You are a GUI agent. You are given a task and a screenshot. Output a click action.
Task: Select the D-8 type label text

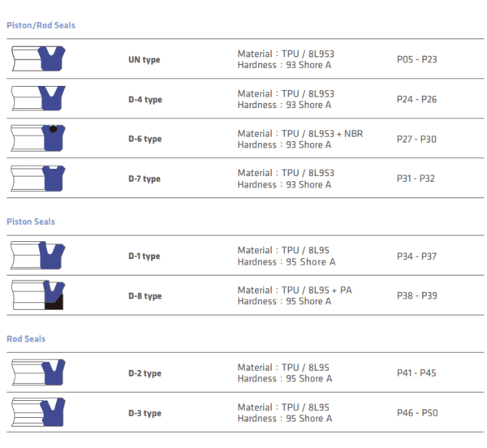[x=144, y=296]
